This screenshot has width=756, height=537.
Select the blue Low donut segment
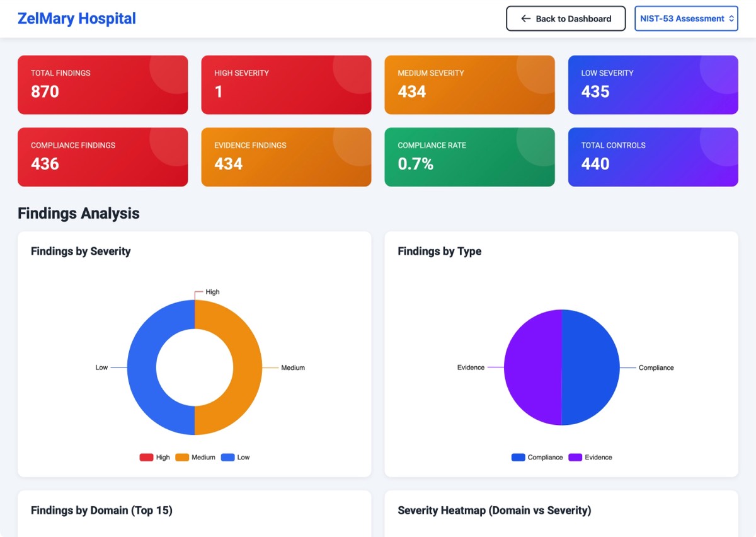click(x=142, y=367)
